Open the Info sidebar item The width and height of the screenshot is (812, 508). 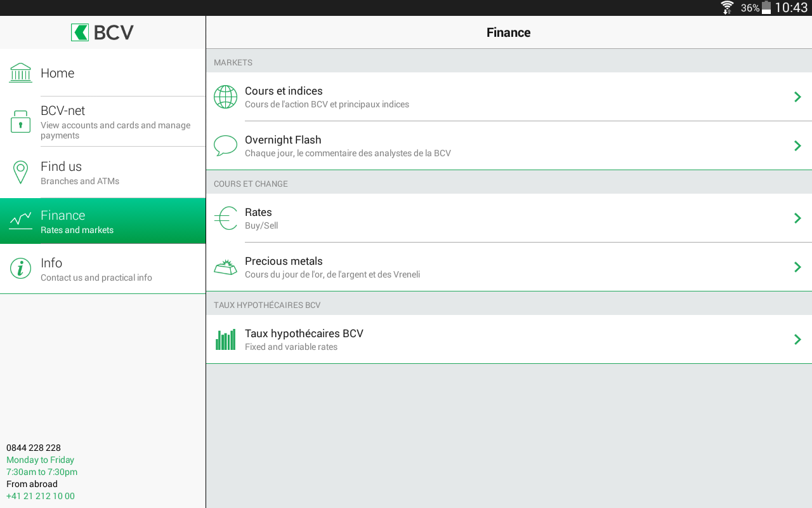[103, 269]
